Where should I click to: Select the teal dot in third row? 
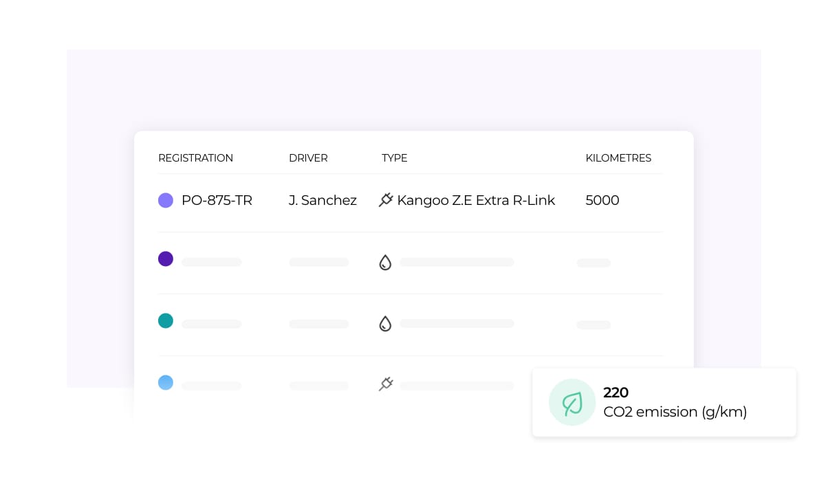(x=166, y=320)
